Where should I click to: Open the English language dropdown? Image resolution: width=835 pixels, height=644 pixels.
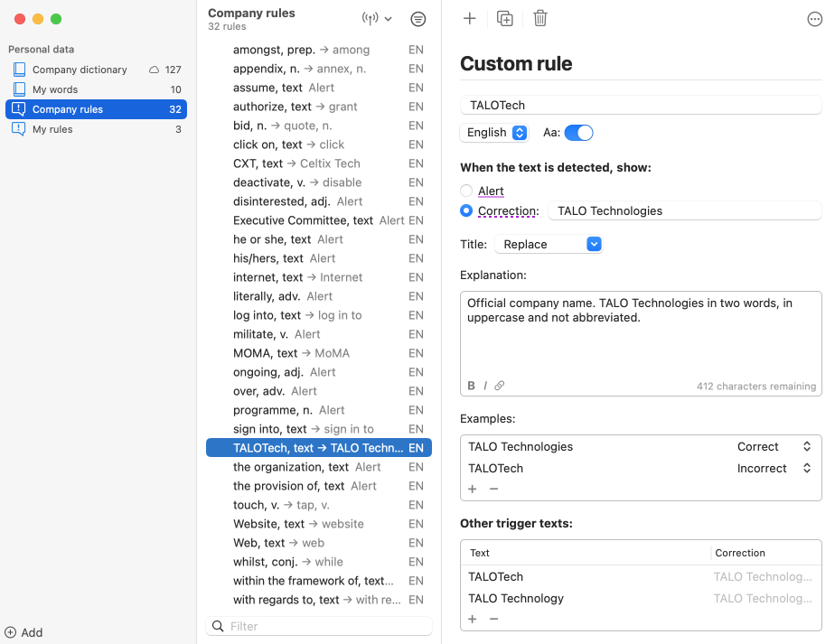[493, 132]
